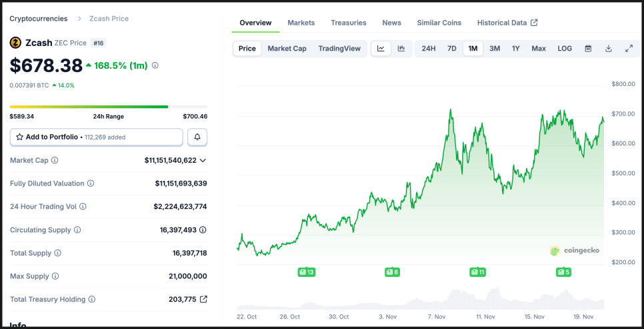Expand the Market Cap details chevron
This screenshot has width=644, height=329.
pos(203,160)
